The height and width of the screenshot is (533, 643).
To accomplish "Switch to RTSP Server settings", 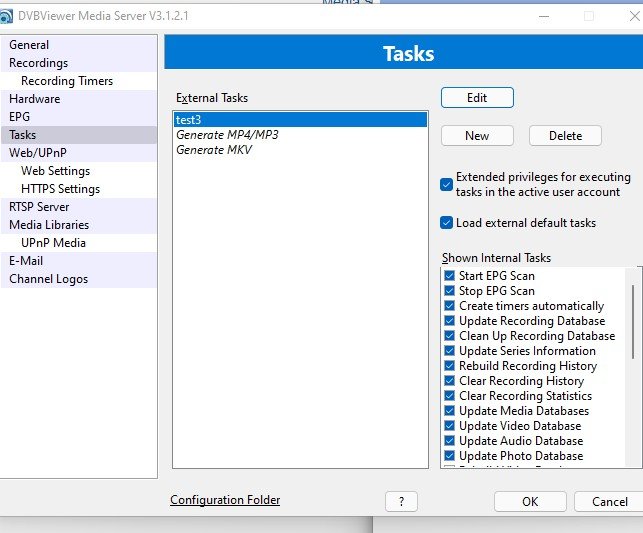I will pos(39,207).
